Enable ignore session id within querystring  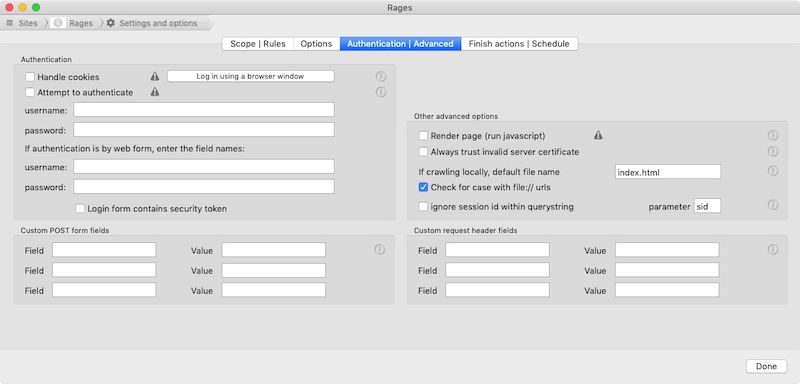click(423, 207)
